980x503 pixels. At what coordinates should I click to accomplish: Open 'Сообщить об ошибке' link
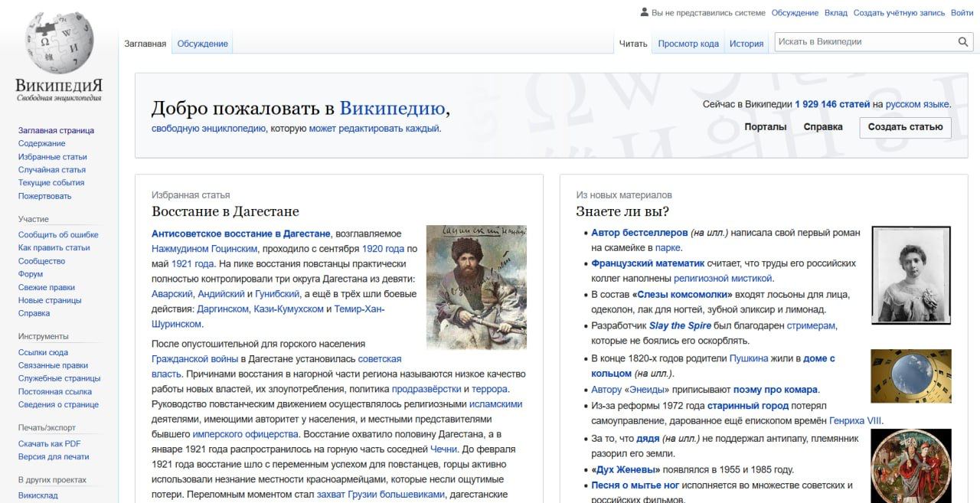tap(58, 234)
